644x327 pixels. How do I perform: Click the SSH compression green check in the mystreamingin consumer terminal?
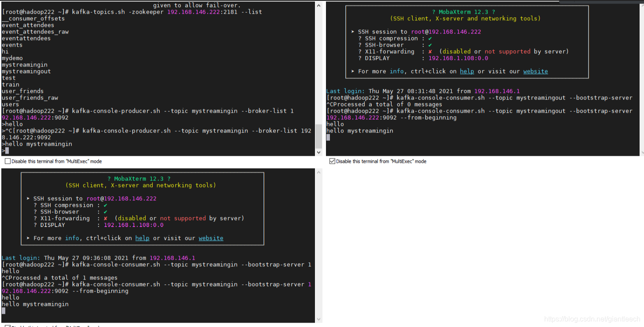[x=106, y=205]
